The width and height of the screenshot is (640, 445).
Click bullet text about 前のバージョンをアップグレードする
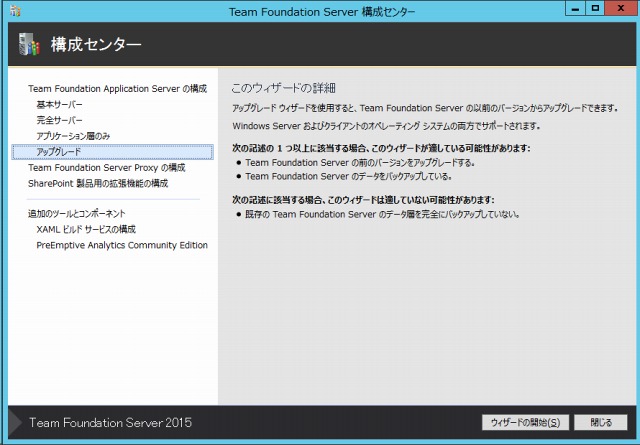[x=360, y=162]
